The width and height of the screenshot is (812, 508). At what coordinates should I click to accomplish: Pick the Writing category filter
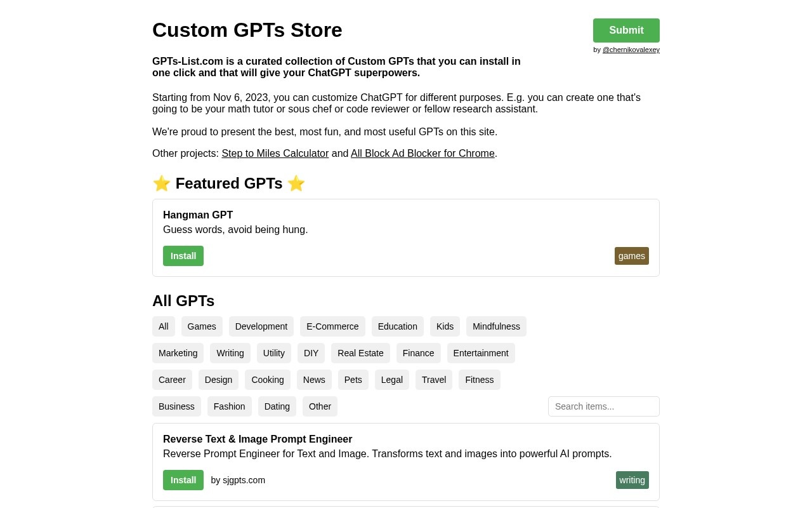pos(230,353)
